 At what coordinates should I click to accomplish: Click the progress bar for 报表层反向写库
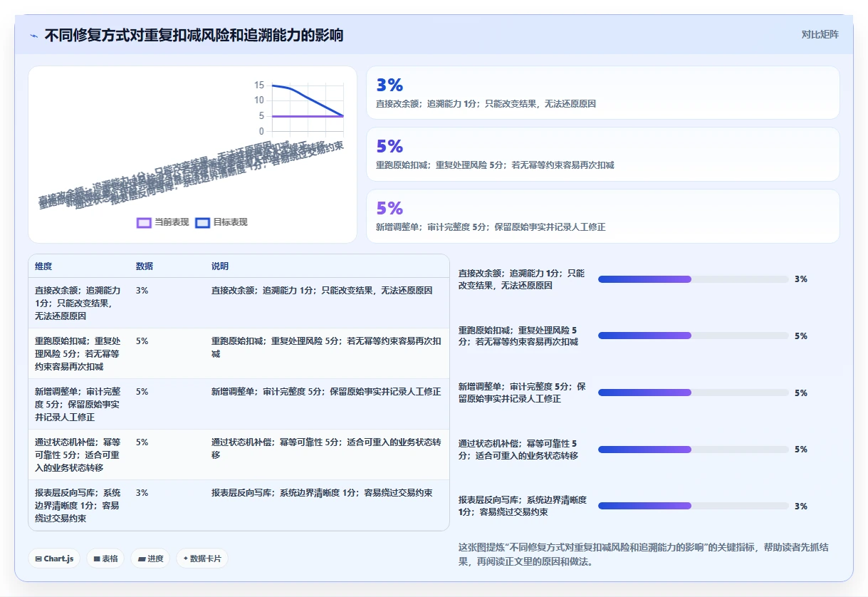[694, 506]
